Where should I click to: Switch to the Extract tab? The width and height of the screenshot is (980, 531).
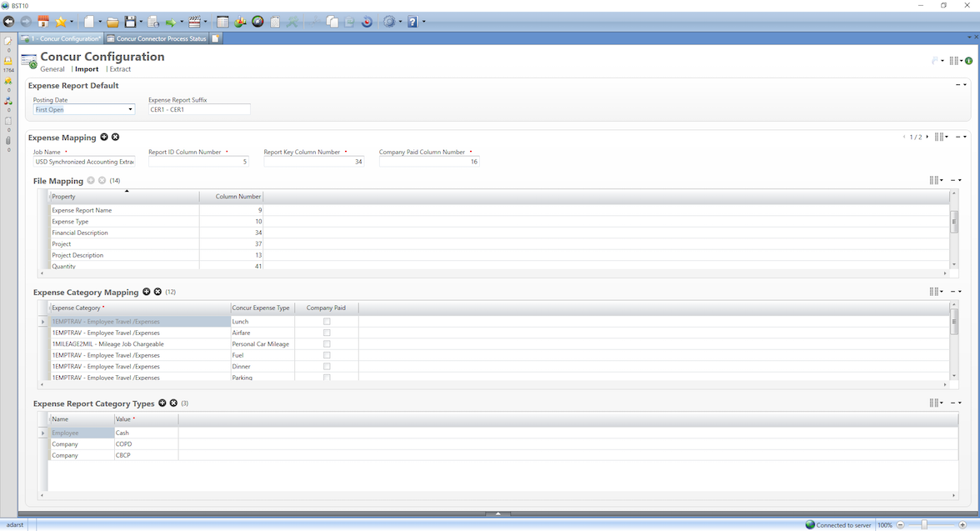point(121,69)
